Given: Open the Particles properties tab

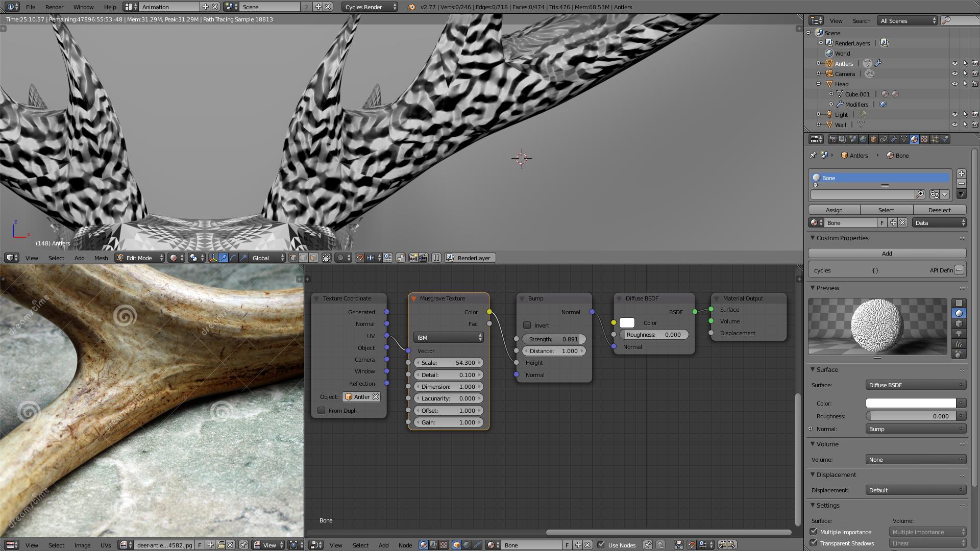Looking at the screenshot, I should tap(934, 139).
